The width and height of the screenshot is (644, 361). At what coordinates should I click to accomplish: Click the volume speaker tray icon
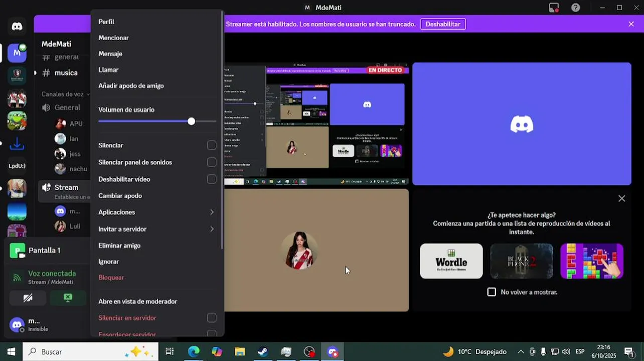[566, 352]
